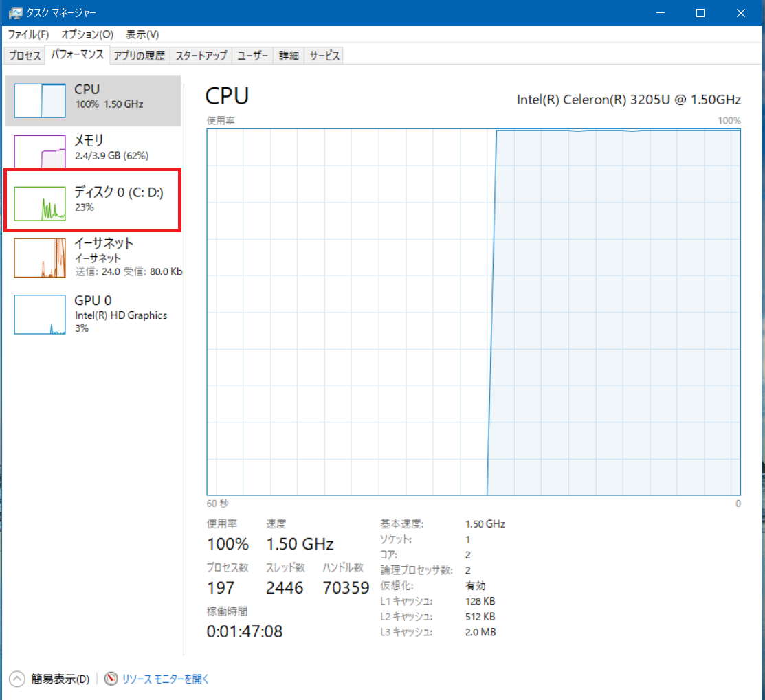This screenshot has width=765, height=700.
Task: Click the メモリ usage graph icon
Action: 40,151
